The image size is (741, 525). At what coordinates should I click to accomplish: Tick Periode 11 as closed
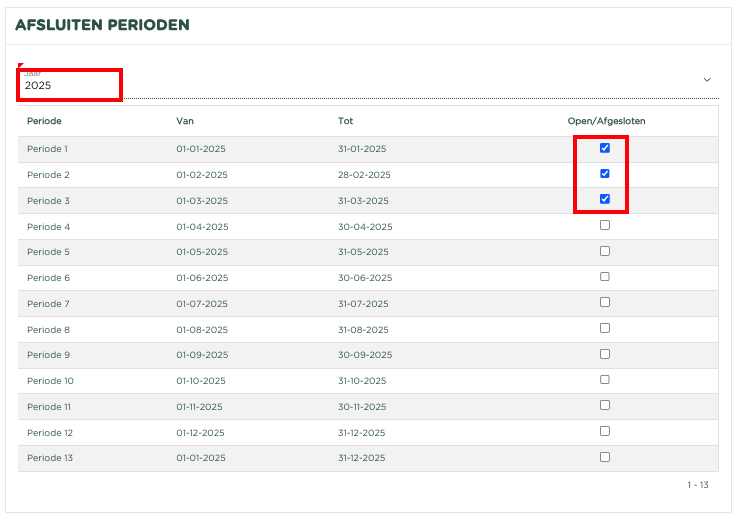[x=604, y=405]
